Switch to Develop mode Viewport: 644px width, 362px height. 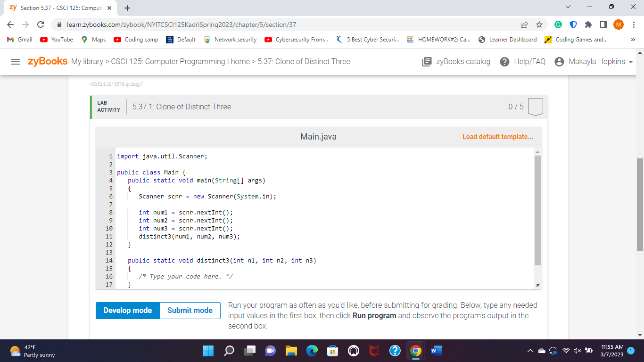pyautogui.click(x=128, y=311)
